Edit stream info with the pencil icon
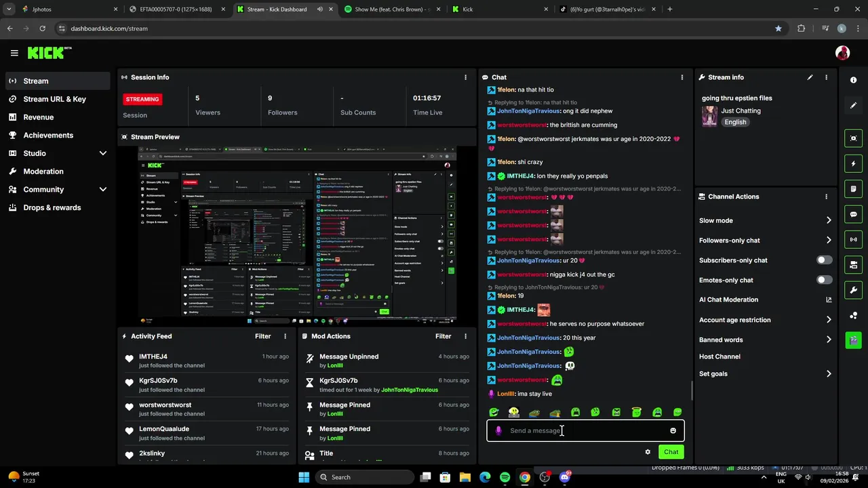Image resolution: width=868 pixels, height=488 pixels. click(810, 77)
